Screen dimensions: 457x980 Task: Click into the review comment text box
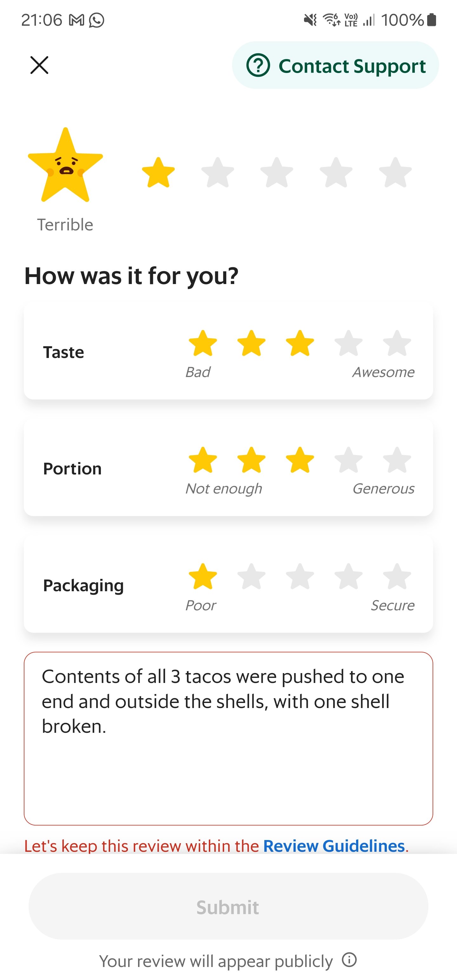pos(228,757)
